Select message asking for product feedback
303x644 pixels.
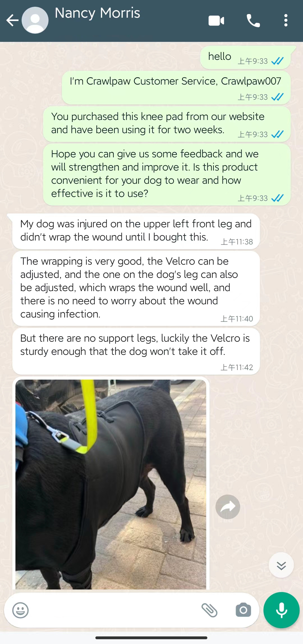(x=167, y=174)
